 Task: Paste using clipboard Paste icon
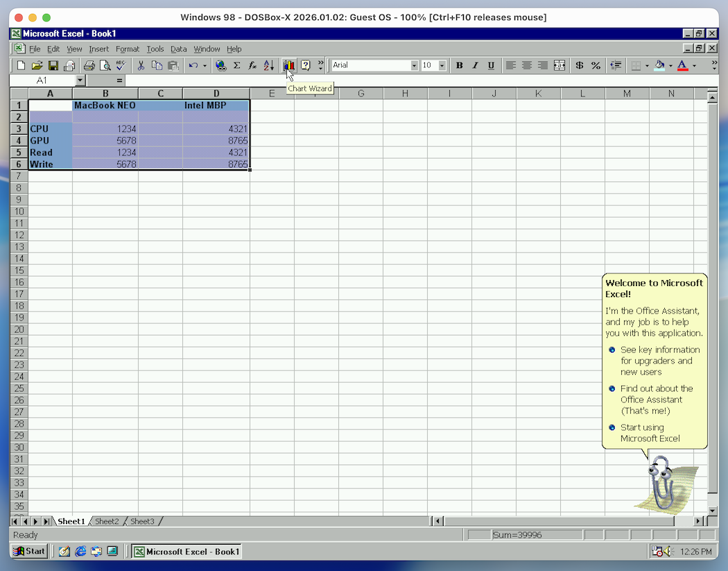point(173,65)
